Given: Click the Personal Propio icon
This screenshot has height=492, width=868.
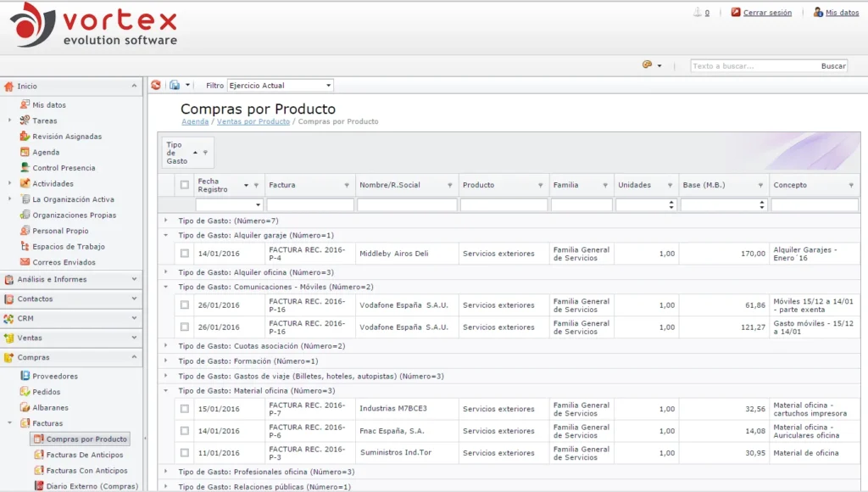Looking at the screenshot, I should 25,231.
